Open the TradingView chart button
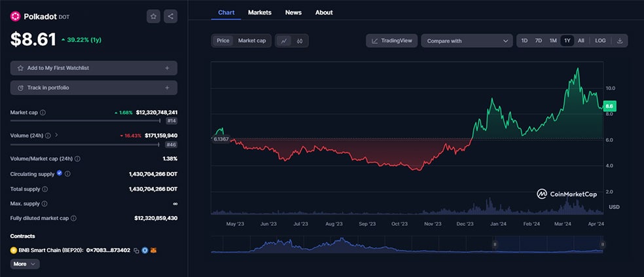The image size is (644, 277). tap(392, 41)
